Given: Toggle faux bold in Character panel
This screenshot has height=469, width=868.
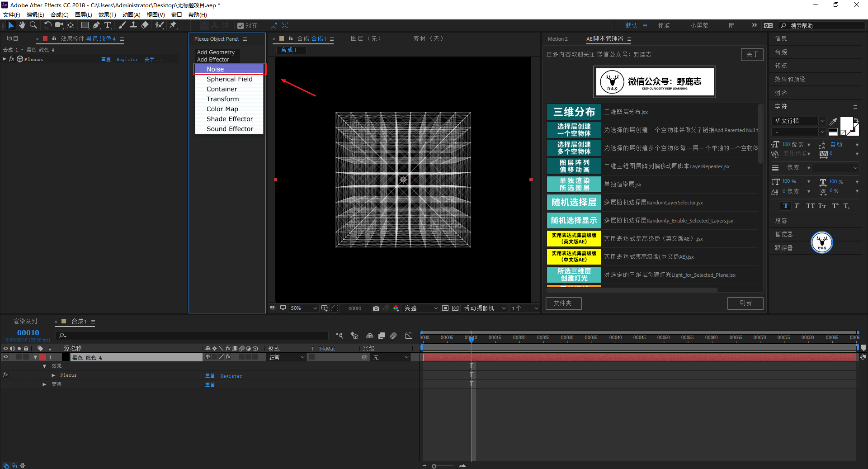Looking at the screenshot, I should 786,206.
